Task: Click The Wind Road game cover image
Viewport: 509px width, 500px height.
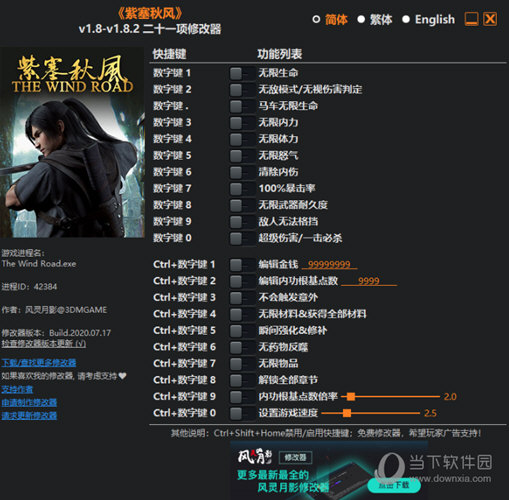Action: point(72,142)
